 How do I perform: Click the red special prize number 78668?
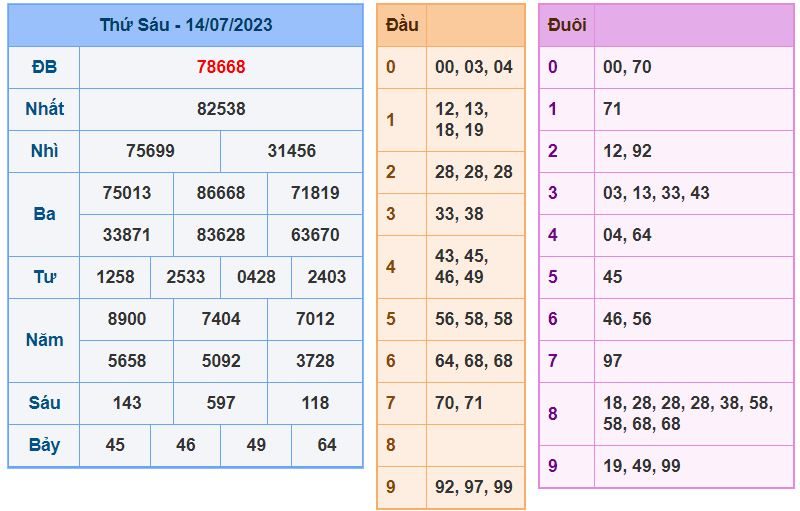[221, 67]
